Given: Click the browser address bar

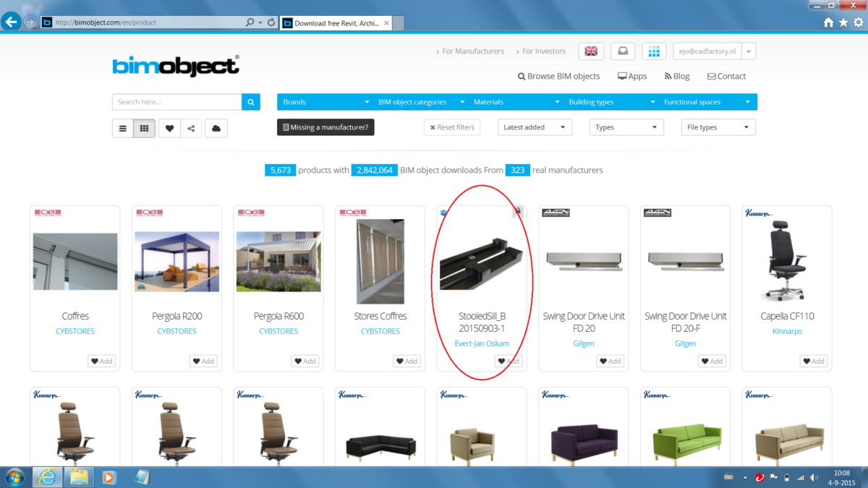Looking at the screenshot, I should [148, 22].
